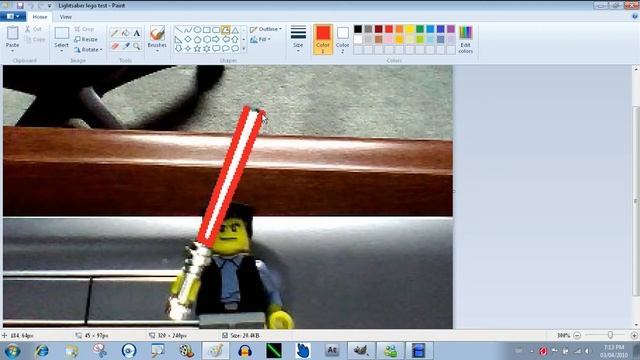Click the Resize button
Viewport: 640px width, 360px height.
pos(86,39)
